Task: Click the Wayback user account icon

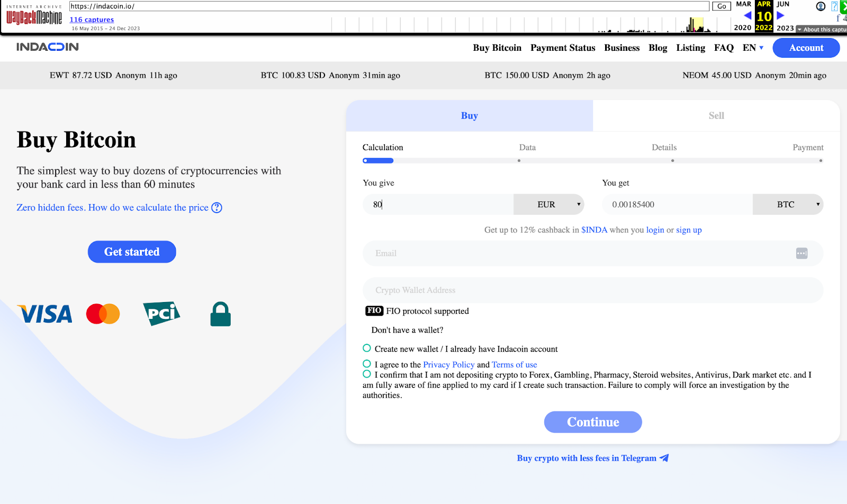Action: click(x=821, y=6)
